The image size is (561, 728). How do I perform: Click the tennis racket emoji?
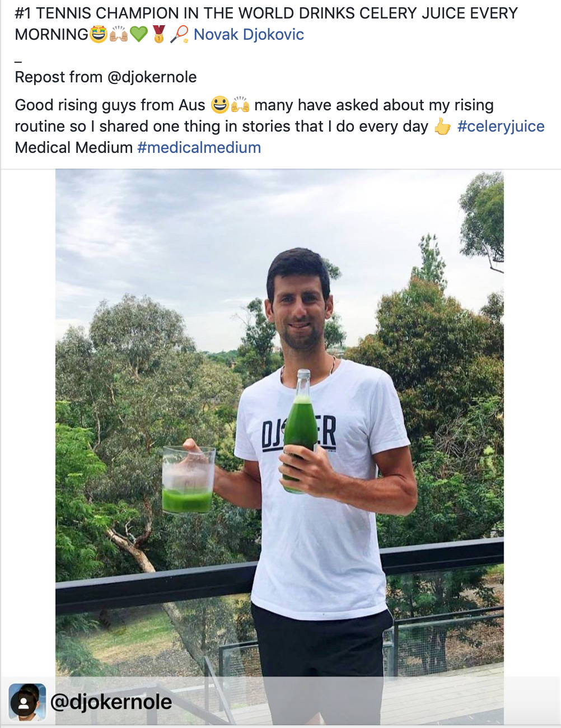pos(179,35)
